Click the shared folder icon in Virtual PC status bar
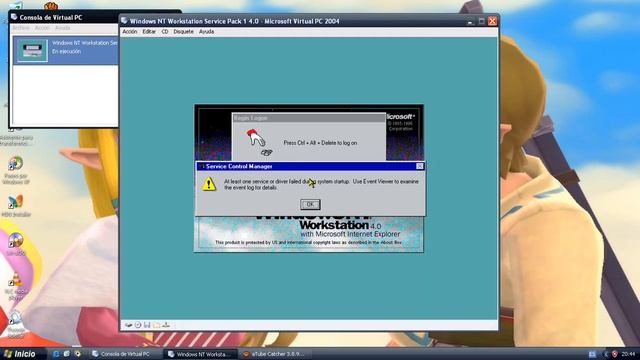 [x=156, y=325]
